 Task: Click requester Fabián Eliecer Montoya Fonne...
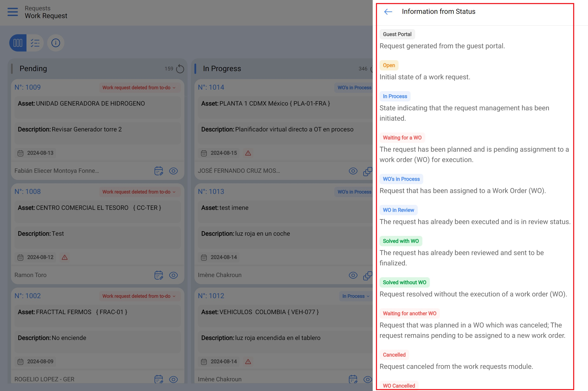click(57, 171)
